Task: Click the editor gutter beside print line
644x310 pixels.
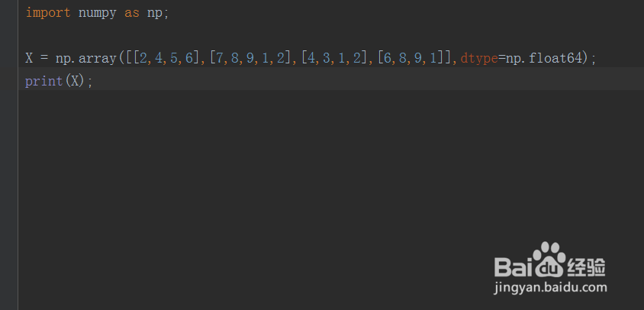Action: coord(9,81)
